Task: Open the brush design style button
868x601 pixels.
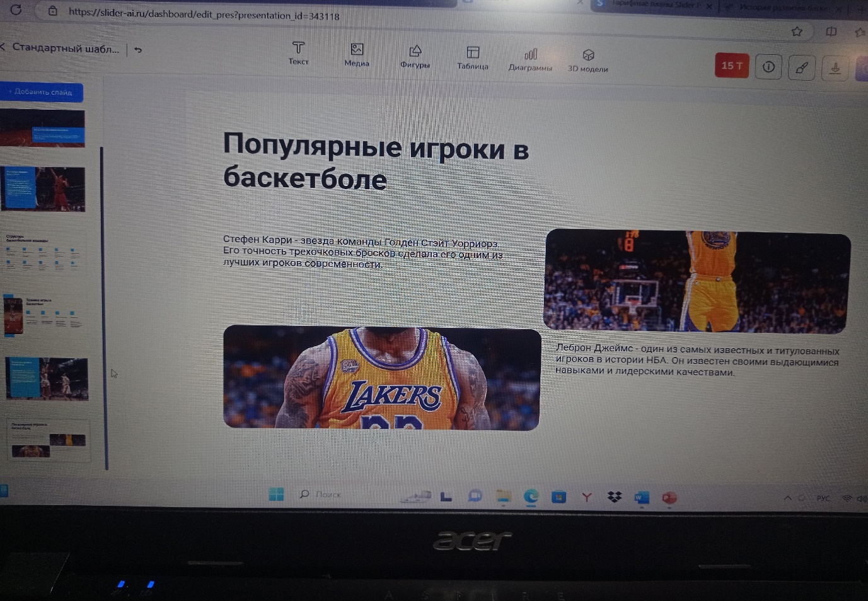Action: pos(801,67)
